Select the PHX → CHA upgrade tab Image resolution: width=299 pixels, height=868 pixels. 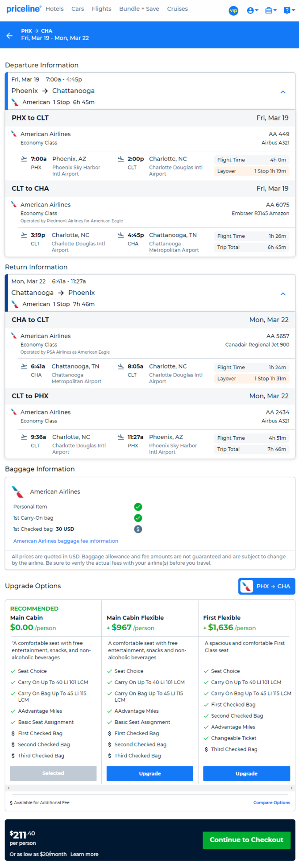click(267, 586)
